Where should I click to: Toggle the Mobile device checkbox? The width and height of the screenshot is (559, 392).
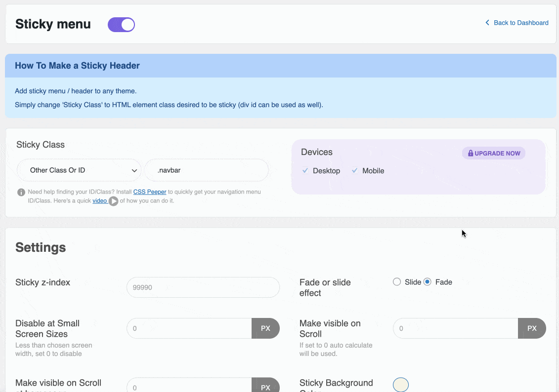tap(355, 170)
